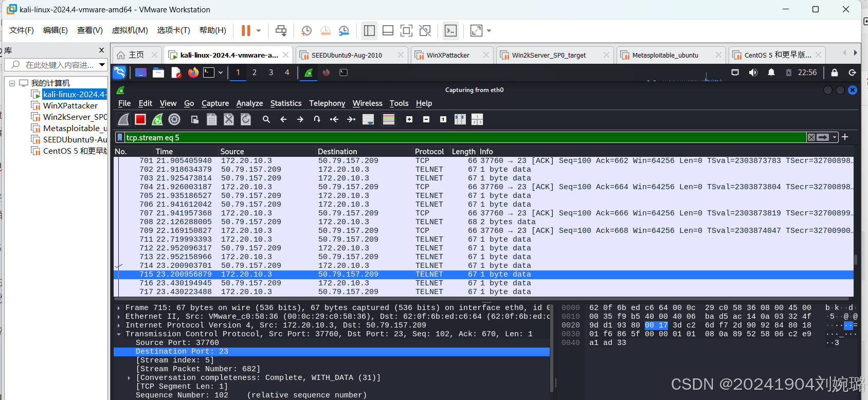Zoom in packet text icon

(x=409, y=119)
